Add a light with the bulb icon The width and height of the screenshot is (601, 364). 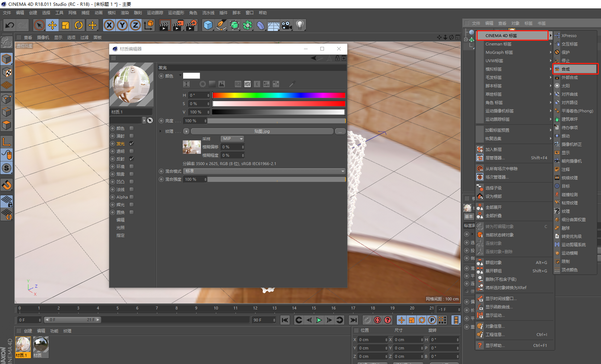click(x=300, y=25)
